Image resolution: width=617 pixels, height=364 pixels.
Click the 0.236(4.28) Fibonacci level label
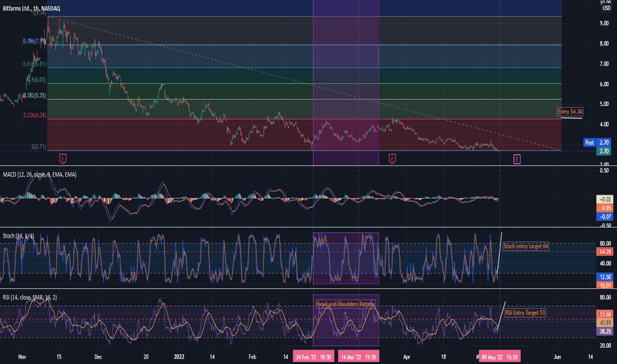click(x=34, y=115)
